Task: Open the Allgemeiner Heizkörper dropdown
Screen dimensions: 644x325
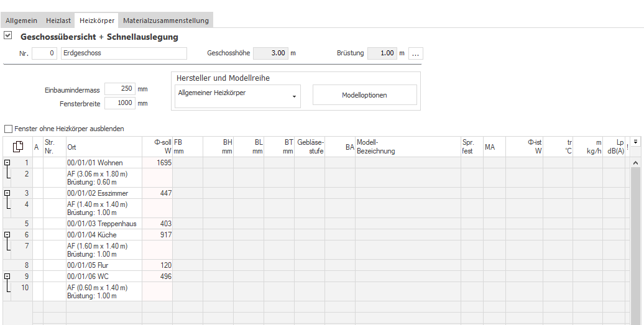Action: (237, 96)
